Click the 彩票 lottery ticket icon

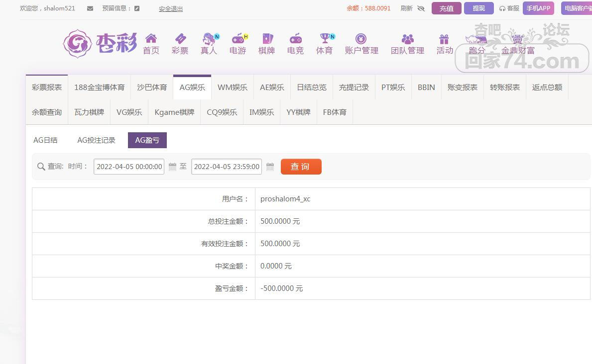(x=180, y=39)
